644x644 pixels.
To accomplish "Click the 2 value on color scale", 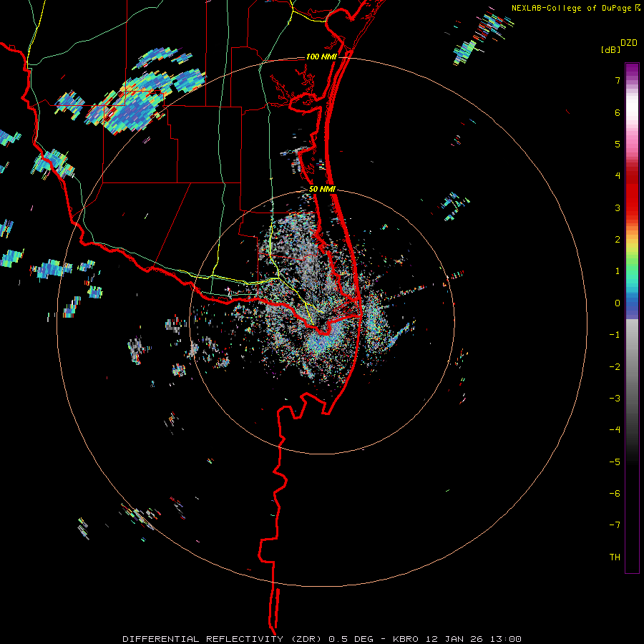I will pyautogui.click(x=618, y=240).
